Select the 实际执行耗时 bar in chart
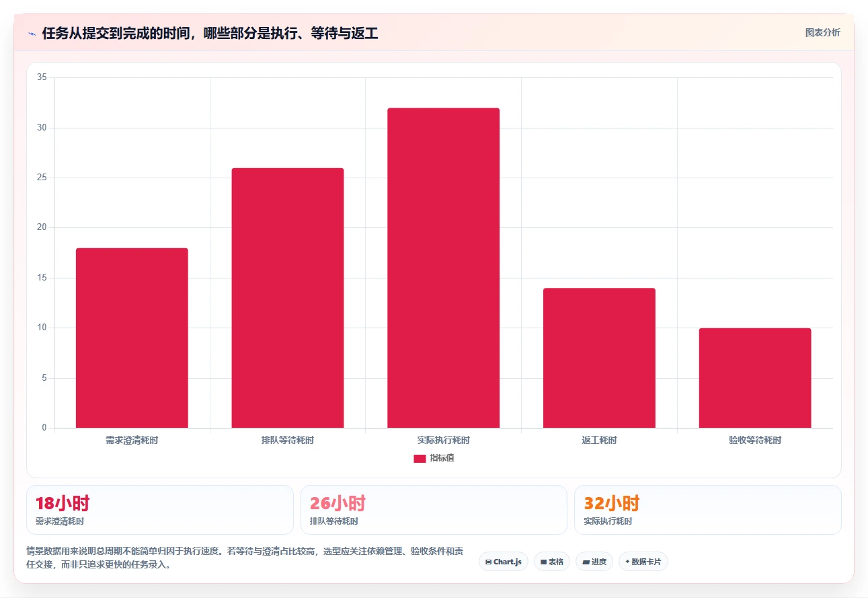 point(443,268)
